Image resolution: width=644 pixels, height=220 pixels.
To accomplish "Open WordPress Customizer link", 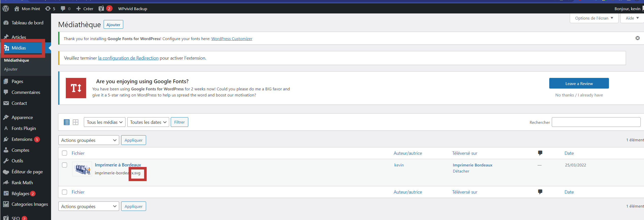I will [232, 39].
